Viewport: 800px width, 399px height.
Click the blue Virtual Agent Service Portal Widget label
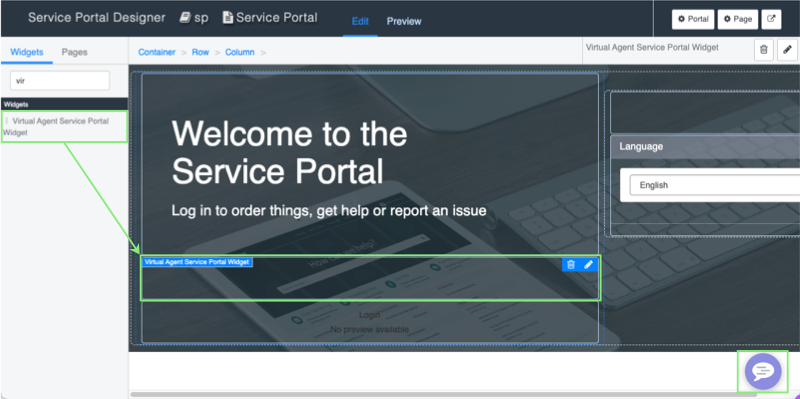coord(196,262)
